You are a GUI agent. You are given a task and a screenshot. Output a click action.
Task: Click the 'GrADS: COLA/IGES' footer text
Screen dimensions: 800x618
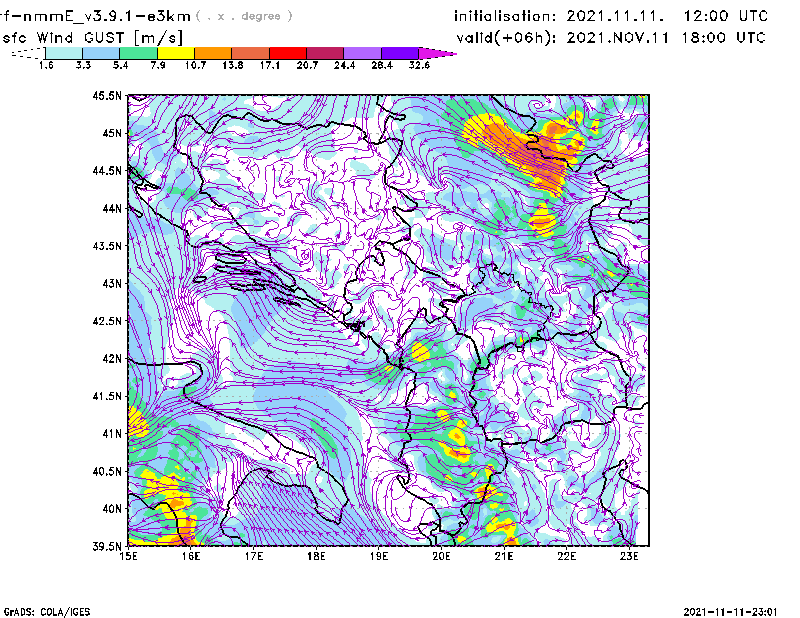46,611
